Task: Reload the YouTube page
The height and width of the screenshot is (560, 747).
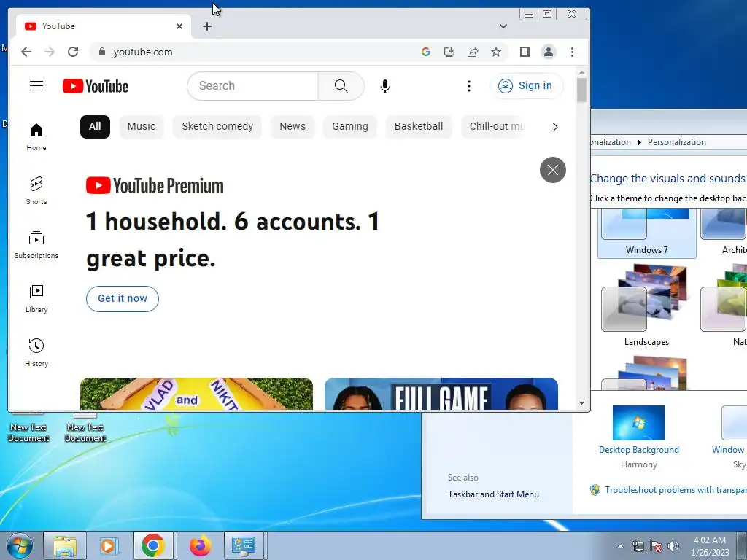Action: tap(72, 52)
